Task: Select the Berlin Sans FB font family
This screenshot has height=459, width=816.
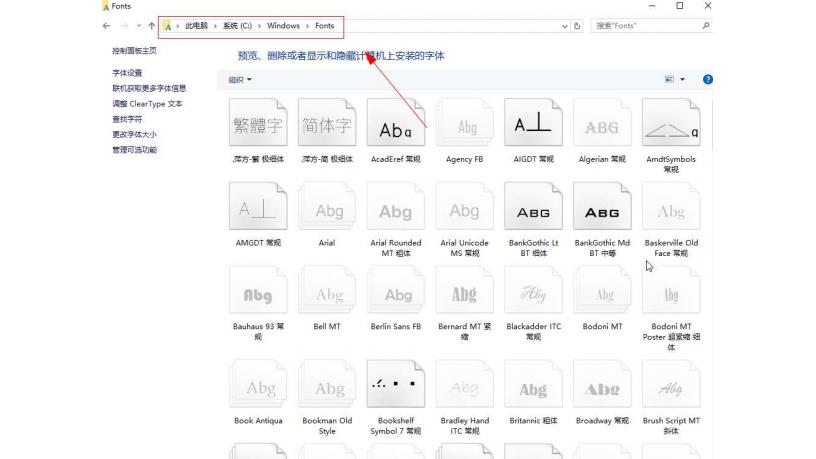Action: pyautogui.click(x=396, y=290)
